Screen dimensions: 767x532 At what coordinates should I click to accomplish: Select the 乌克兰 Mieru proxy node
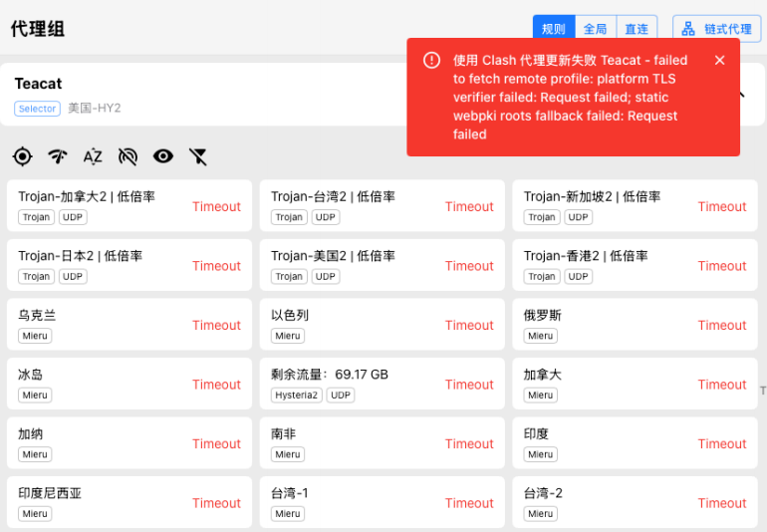129,324
